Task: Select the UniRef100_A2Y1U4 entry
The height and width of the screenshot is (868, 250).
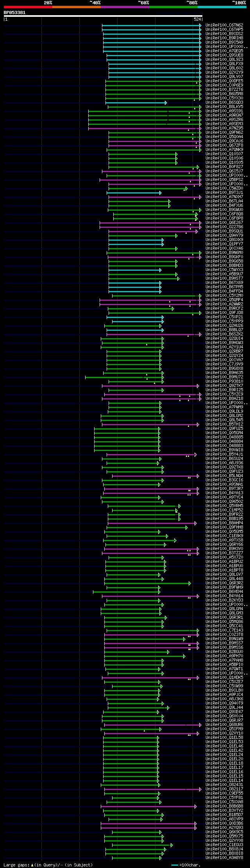Action: click(x=224, y=347)
